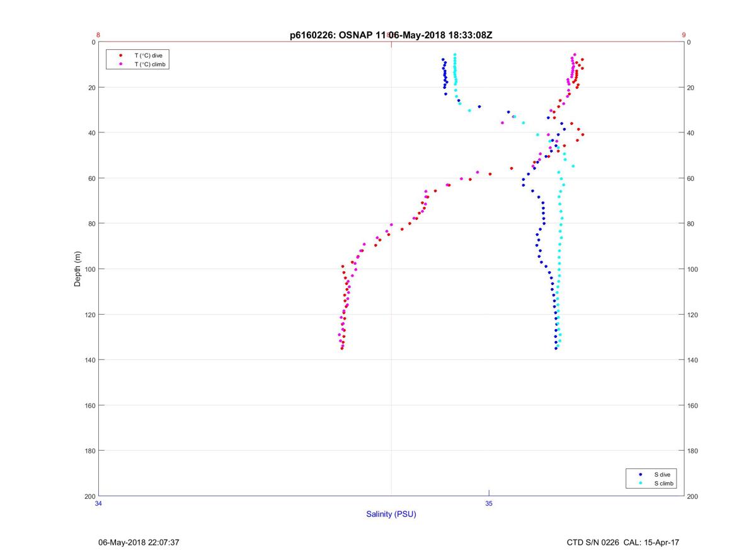Click the timestamp '06-May-2018 22:07:37'

pyautogui.click(x=139, y=542)
